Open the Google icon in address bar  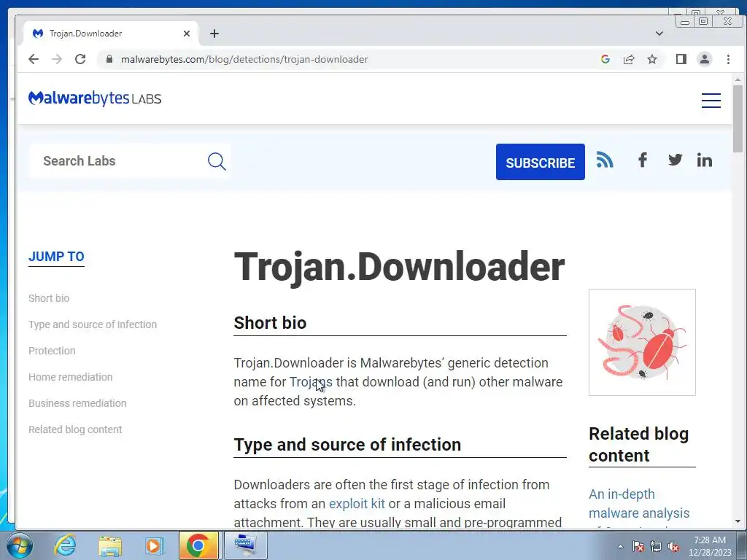point(605,59)
